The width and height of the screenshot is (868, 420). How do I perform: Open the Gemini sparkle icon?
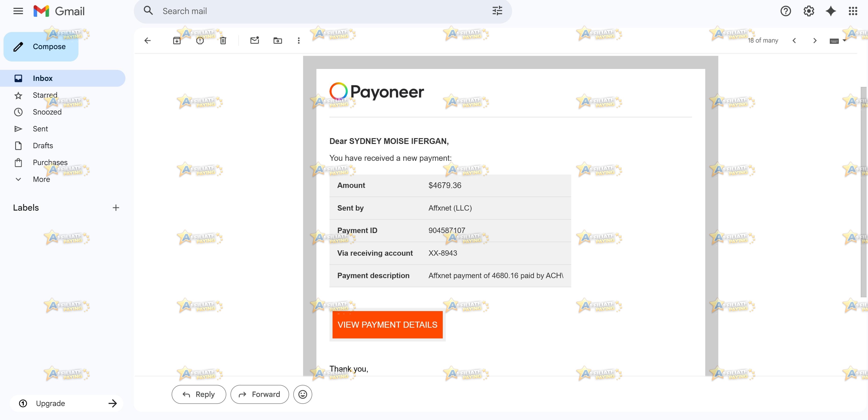(x=831, y=11)
